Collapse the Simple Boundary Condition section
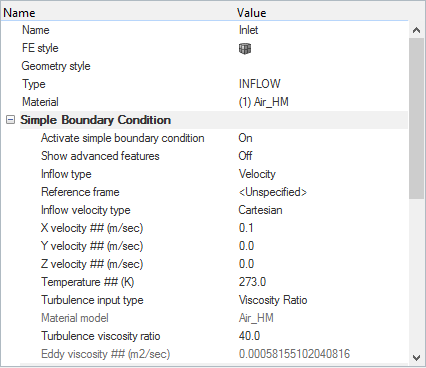 11,120
